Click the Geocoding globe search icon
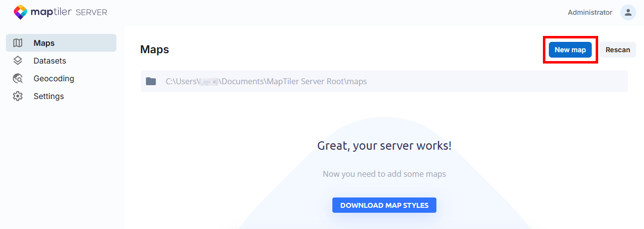The image size is (644, 229). (18, 78)
